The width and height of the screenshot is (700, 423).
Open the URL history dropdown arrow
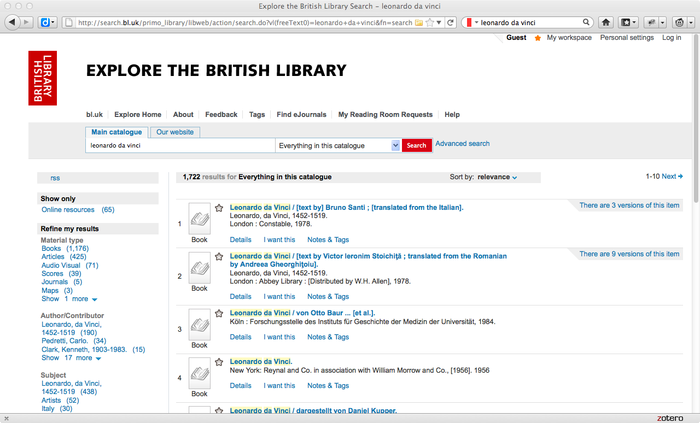[x=439, y=22]
